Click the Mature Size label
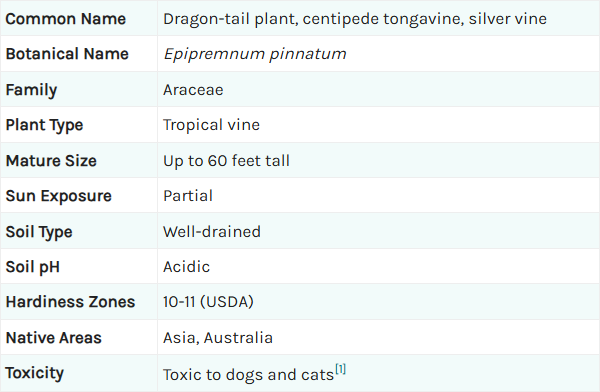Viewport: 600px width, 392px height. click(51, 161)
